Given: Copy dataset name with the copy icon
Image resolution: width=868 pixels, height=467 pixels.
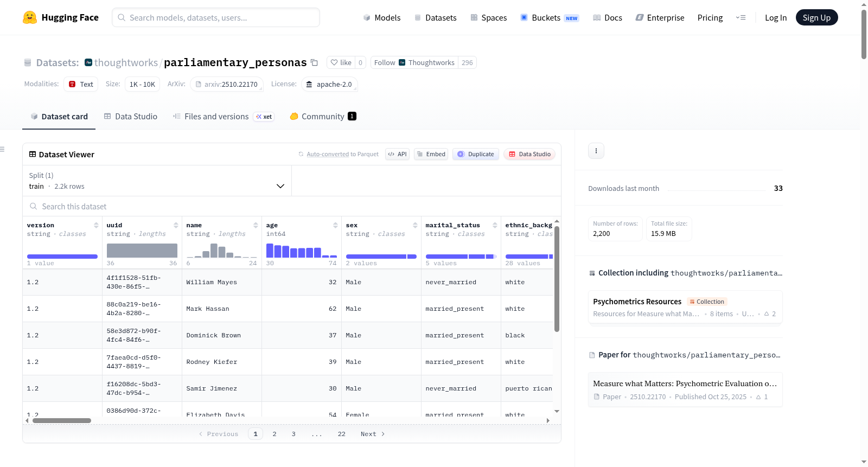Looking at the screenshot, I should click(314, 62).
